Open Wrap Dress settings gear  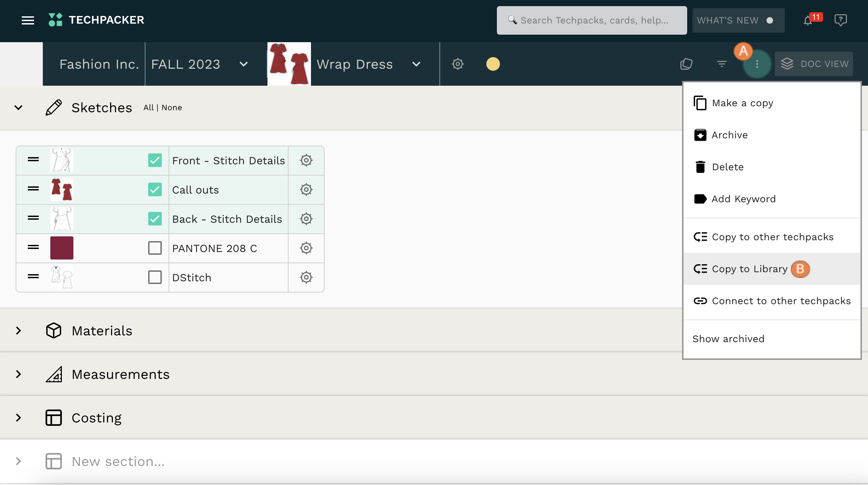click(458, 64)
